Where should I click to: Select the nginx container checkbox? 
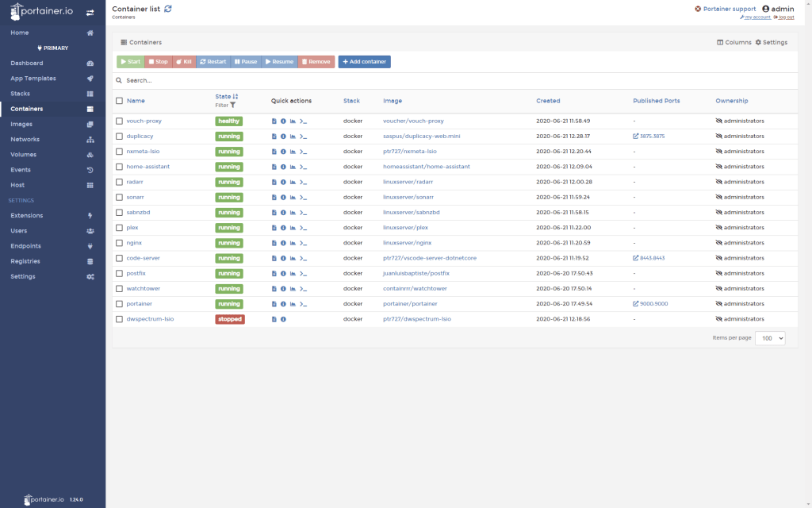point(120,243)
